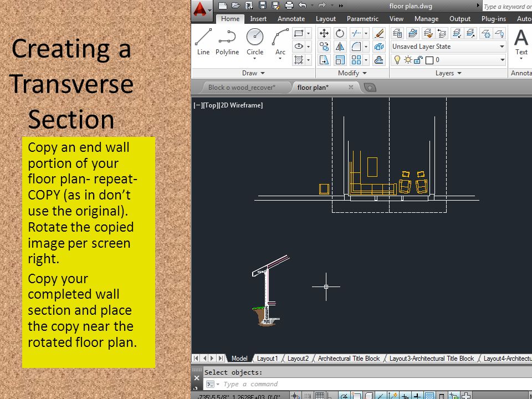Screen dimensions: 532x399
Task: Toggle layer 0 freeze sun icon
Action: pyautogui.click(x=408, y=60)
